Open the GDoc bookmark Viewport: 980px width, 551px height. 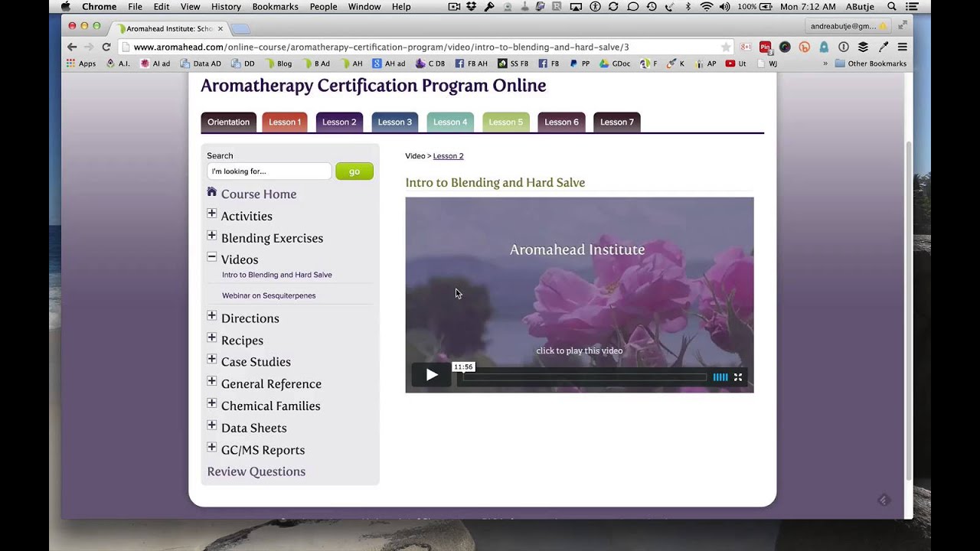pos(616,64)
